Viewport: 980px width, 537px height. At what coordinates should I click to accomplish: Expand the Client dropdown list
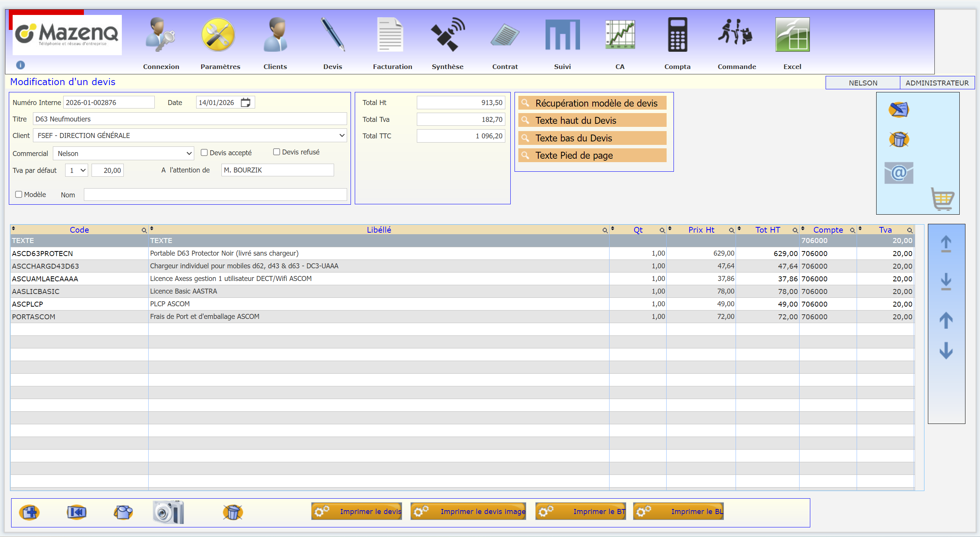[342, 135]
